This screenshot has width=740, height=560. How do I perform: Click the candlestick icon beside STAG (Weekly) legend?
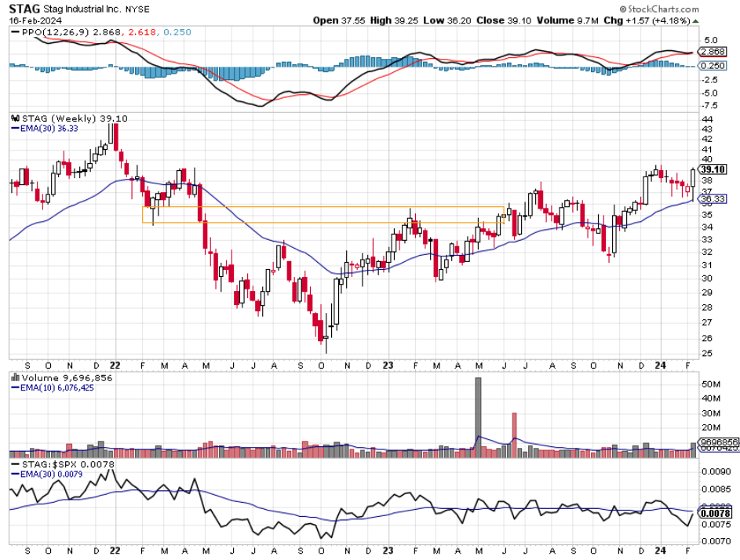16,118
